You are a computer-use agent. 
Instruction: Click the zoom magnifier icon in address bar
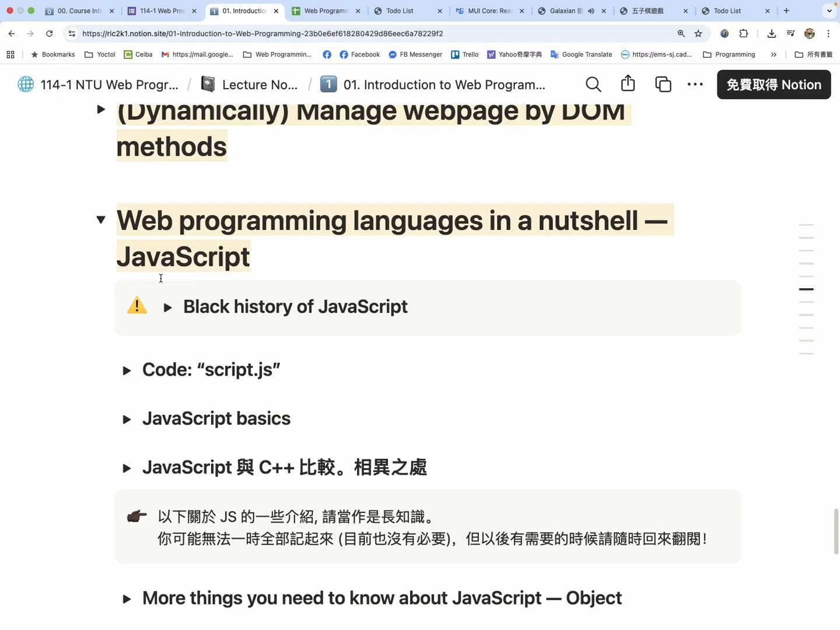681,34
